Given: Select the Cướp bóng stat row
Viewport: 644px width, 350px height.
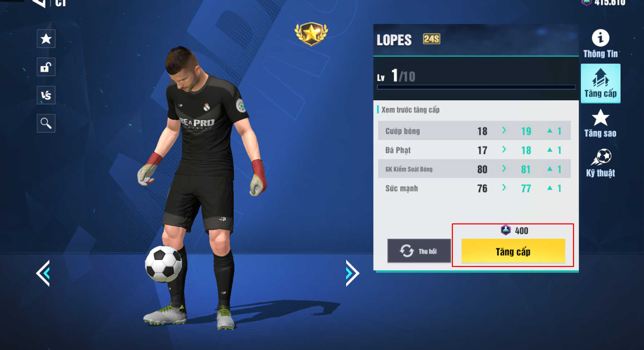Looking at the screenshot, I should 474,131.
